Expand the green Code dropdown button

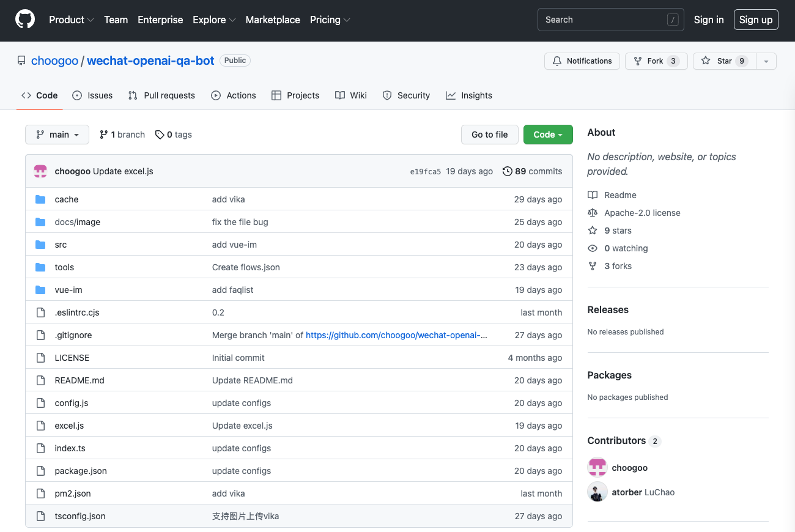[x=548, y=135]
